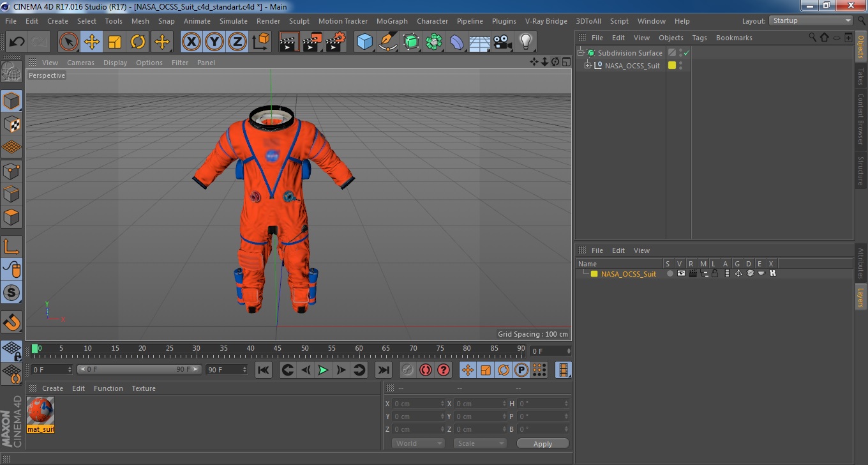Viewport: 868px width, 465px height.
Task: Open viewport Display menu
Action: coord(116,63)
